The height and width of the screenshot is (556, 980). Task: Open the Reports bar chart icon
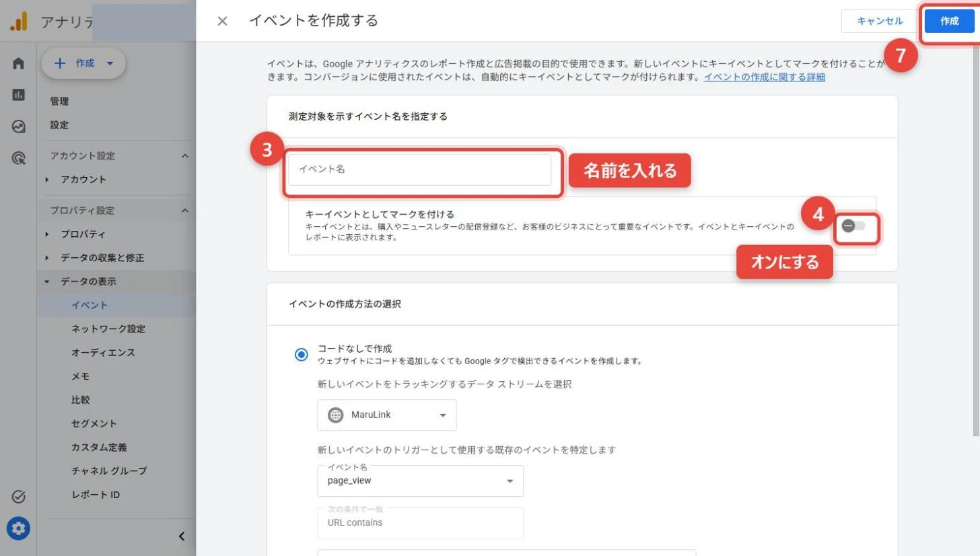pos(18,95)
